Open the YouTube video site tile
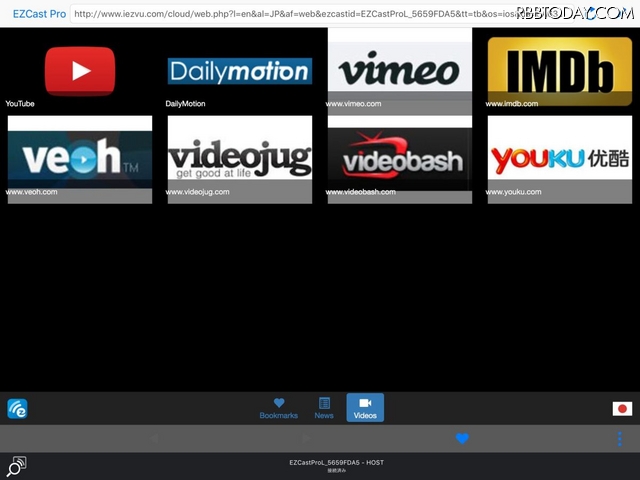This screenshot has height=480, width=640. pyautogui.click(x=80, y=71)
